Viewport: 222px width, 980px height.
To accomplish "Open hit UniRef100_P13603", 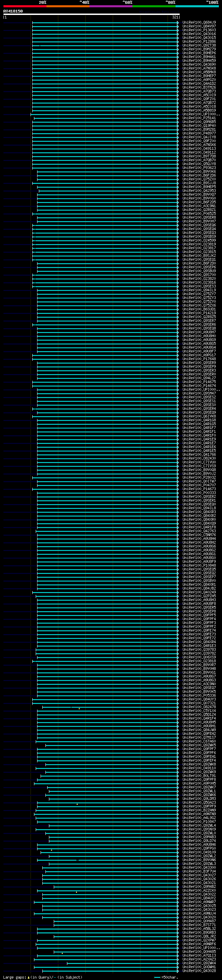I will click(199, 30).
